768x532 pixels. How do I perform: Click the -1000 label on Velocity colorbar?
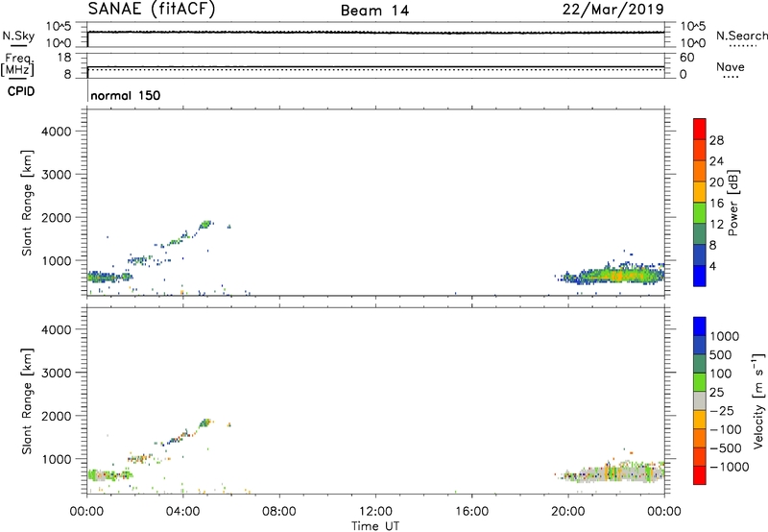coord(729,467)
